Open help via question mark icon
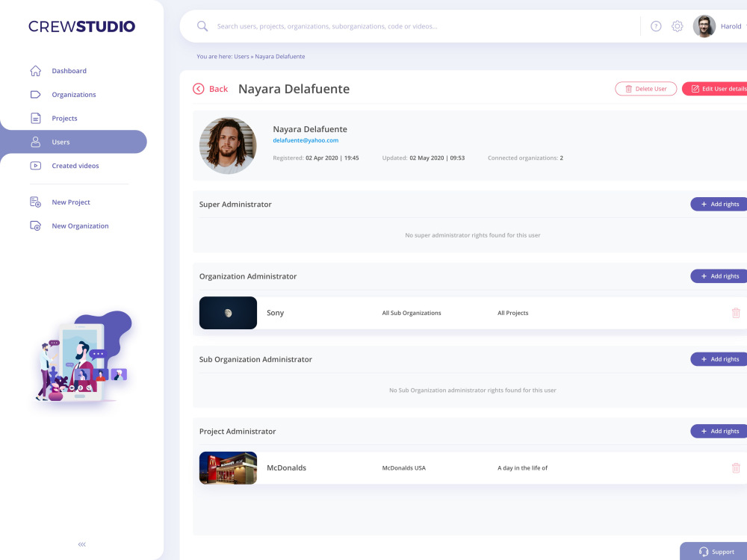 coord(656,26)
